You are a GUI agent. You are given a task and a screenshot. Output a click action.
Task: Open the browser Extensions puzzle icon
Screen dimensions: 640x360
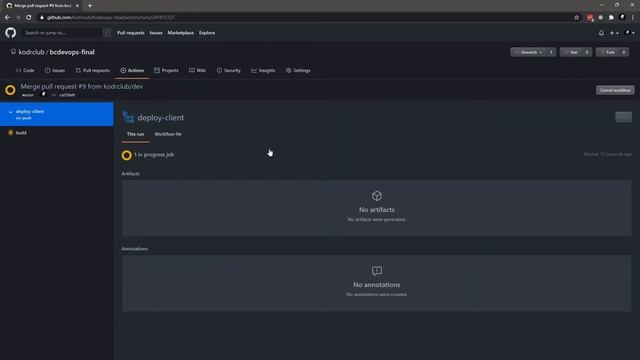pyautogui.click(x=611, y=18)
